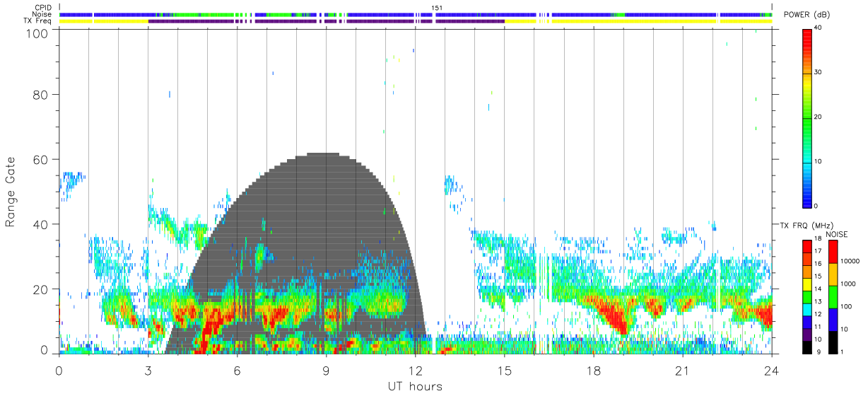Click the 3 tick on the UT hours axis
The width and height of the screenshot is (868, 401).
click(148, 370)
